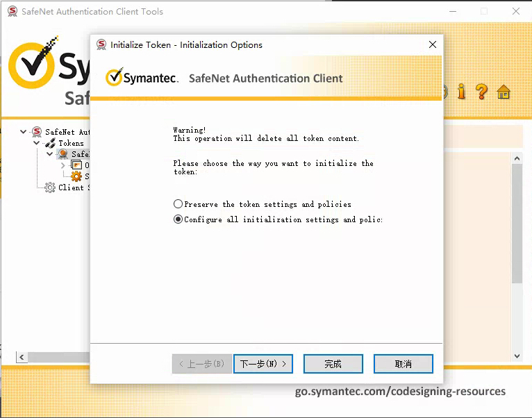Open the Help question mark icon
This screenshot has width=532, height=418.
click(x=481, y=91)
